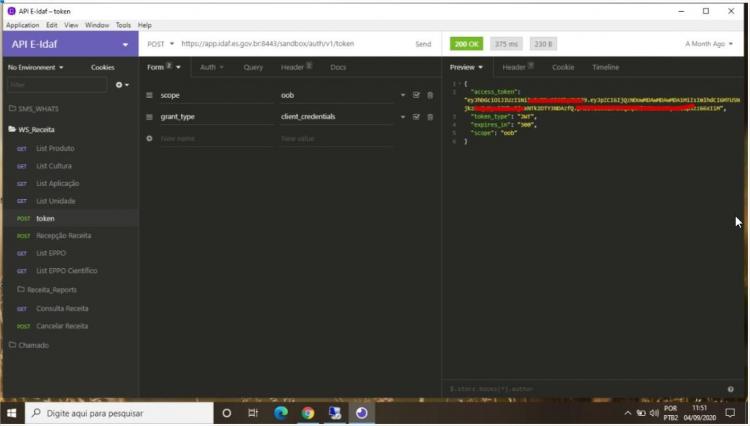Send the token request
The height and width of the screenshot is (426, 750).
pyautogui.click(x=423, y=44)
